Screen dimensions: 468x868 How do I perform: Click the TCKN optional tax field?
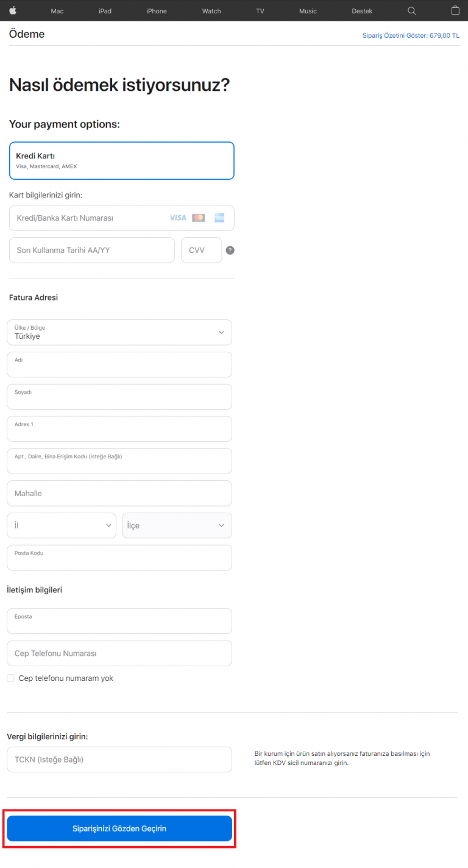119,759
